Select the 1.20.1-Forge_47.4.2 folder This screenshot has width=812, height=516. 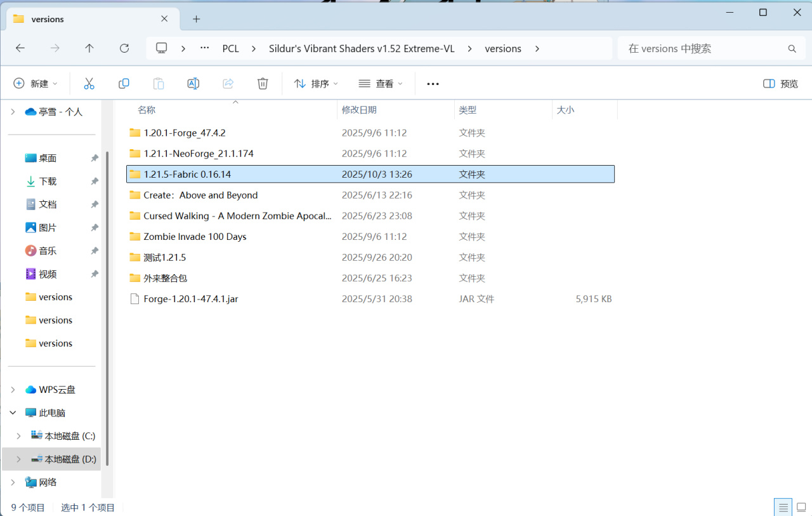point(370,133)
